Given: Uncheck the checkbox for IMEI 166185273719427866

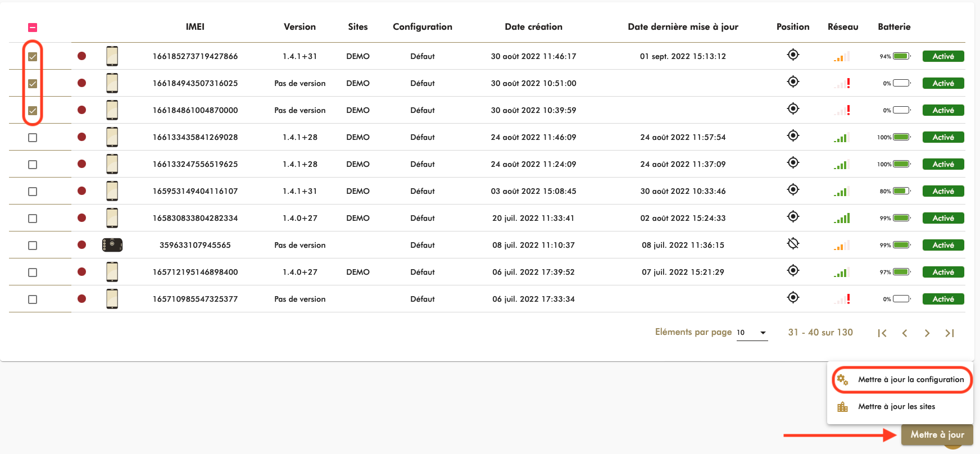Looking at the screenshot, I should point(33,57).
